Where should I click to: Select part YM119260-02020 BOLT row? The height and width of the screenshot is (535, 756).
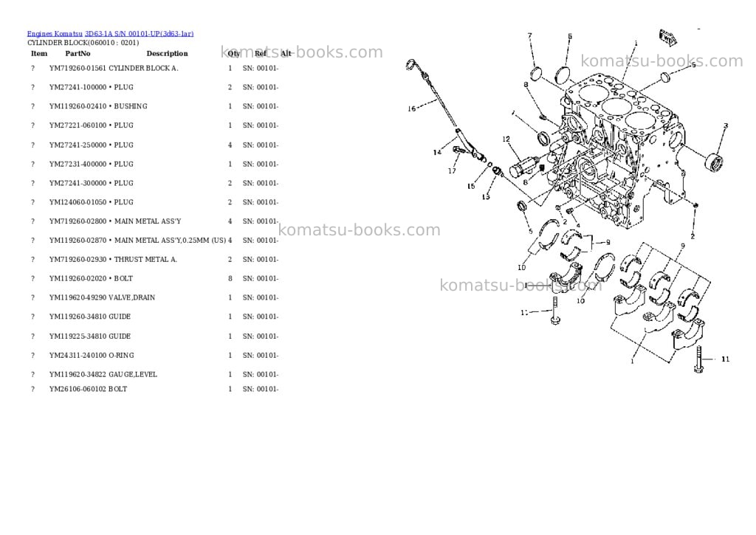click(x=155, y=279)
